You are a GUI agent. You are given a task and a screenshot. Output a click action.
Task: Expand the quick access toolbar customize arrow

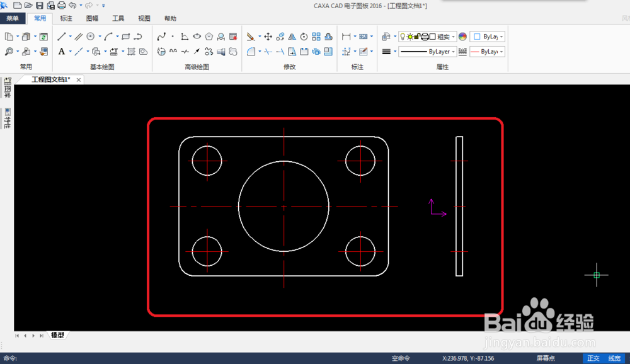point(103,5)
